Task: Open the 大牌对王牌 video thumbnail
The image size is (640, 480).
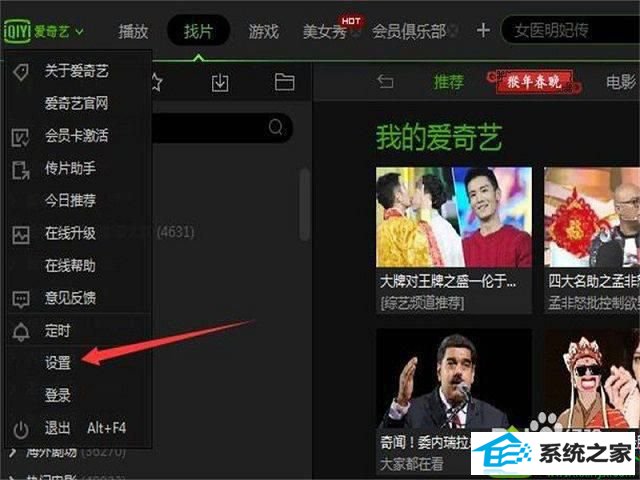Action: click(453, 217)
